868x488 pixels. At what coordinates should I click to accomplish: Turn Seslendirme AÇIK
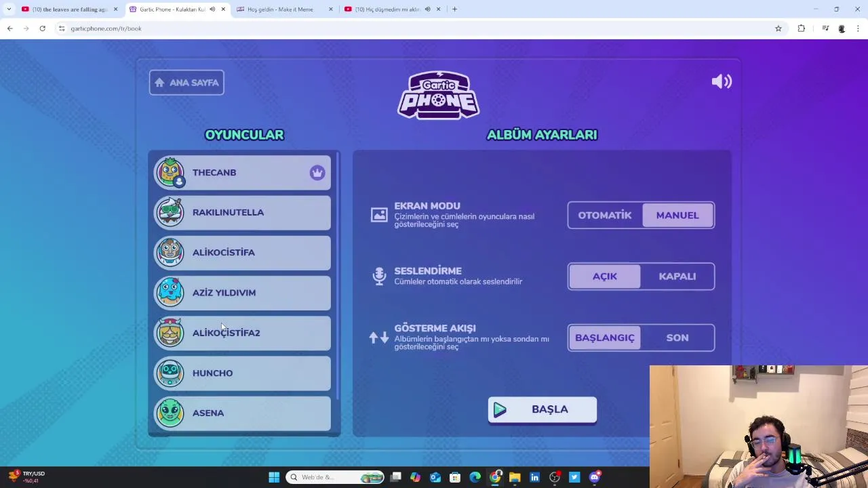tap(605, 276)
